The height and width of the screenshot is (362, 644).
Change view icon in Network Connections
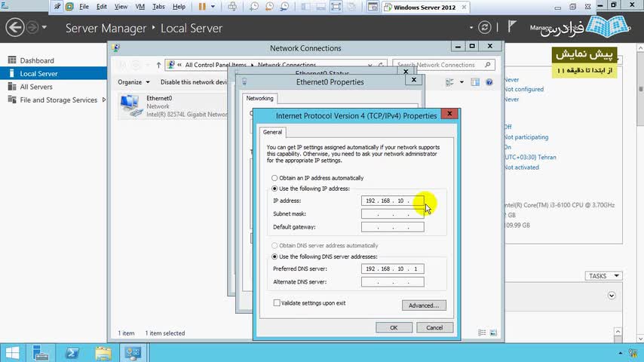coord(449,82)
